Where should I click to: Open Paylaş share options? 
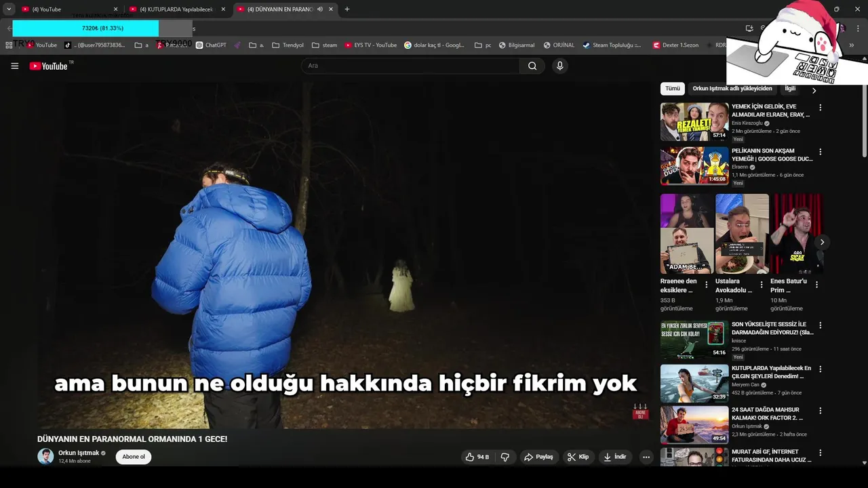coord(539,457)
